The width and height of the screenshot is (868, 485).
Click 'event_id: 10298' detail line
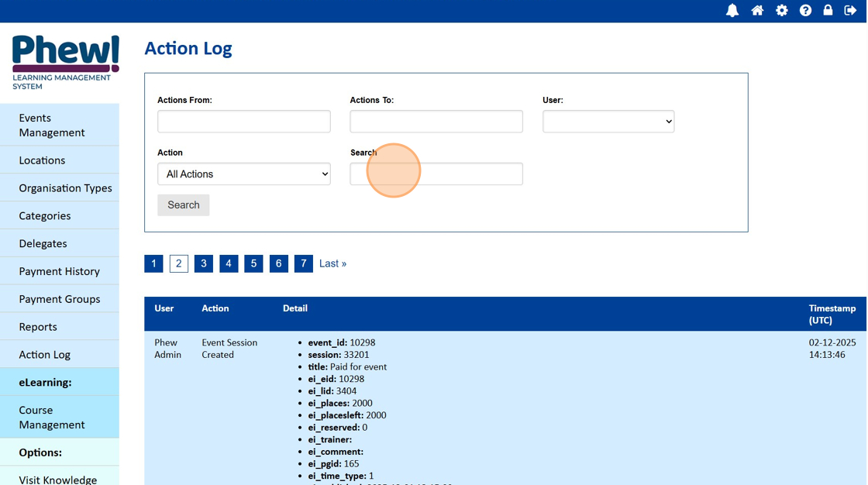342,342
